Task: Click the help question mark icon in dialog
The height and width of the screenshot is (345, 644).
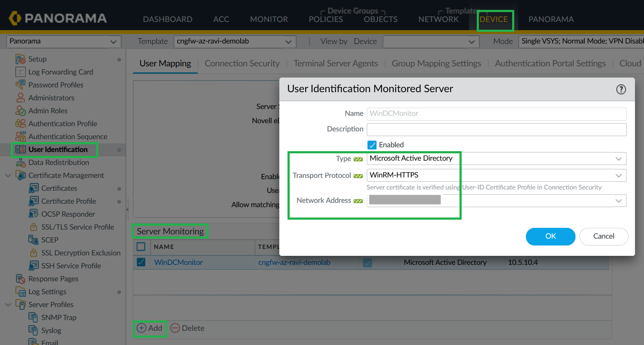Action: 621,89
